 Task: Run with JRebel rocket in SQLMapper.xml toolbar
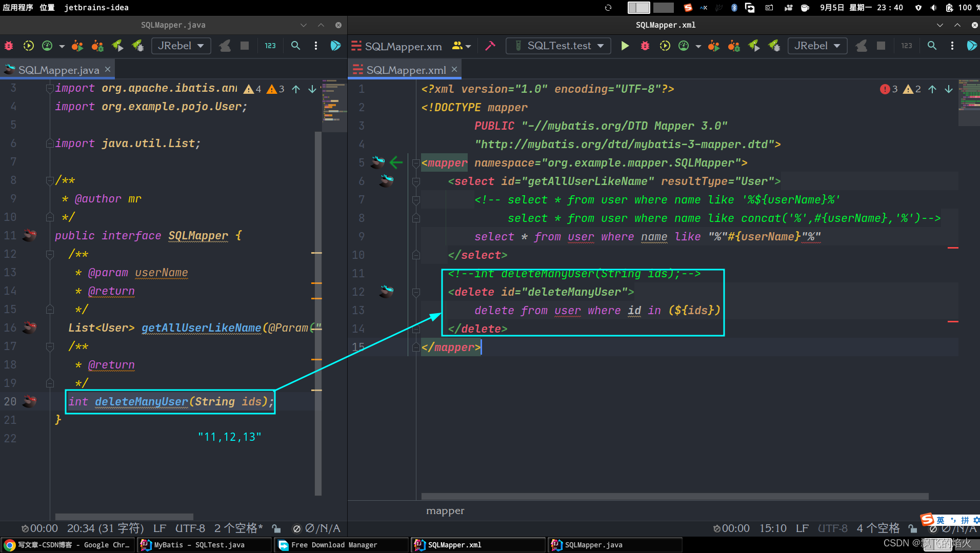coord(754,46)
